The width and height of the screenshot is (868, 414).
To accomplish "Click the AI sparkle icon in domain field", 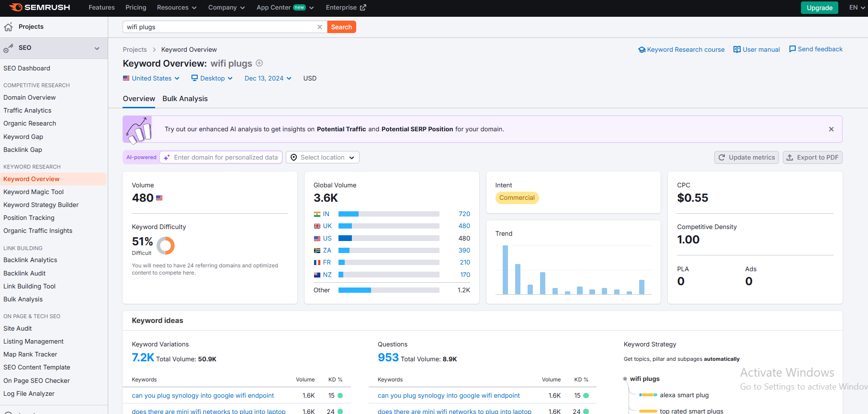I will pos(167,157).
